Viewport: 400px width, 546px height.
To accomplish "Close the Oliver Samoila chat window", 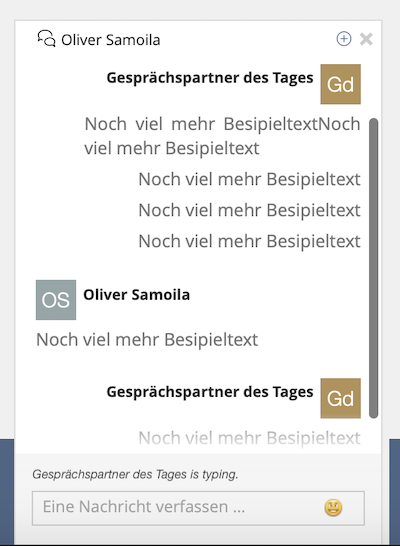I will [366, 39].
